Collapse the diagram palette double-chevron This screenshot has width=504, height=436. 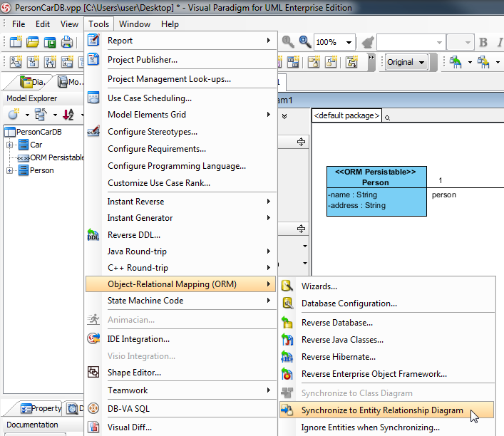(284, 116)
